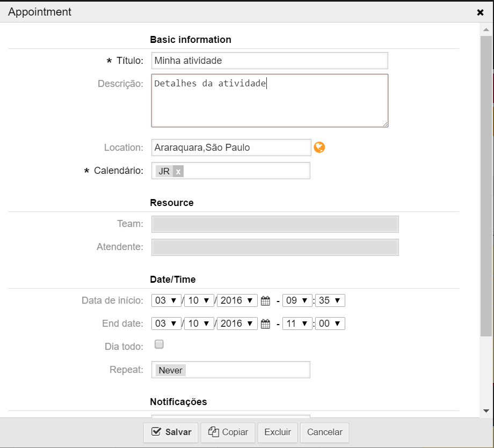Screen dimensions: 494x448
Task: Expand the start minute dropdown showing 35
Action: point(330,300)
